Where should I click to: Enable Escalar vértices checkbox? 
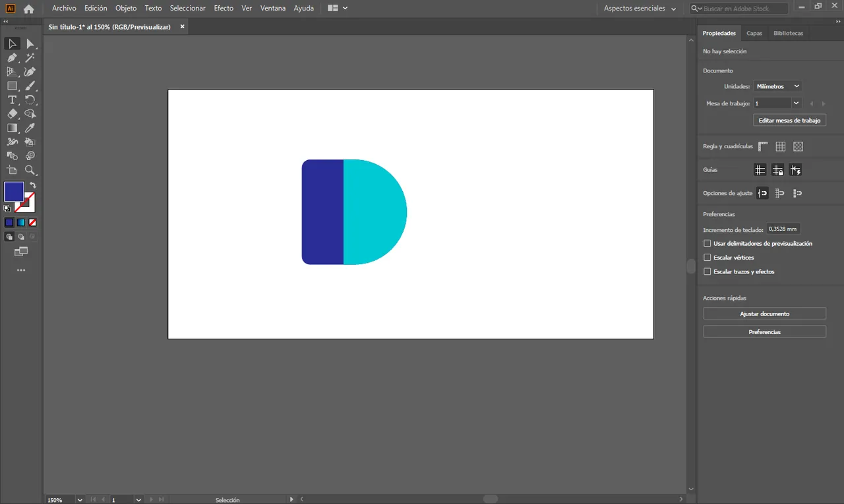pyautogui.click(x=708, y=258)
